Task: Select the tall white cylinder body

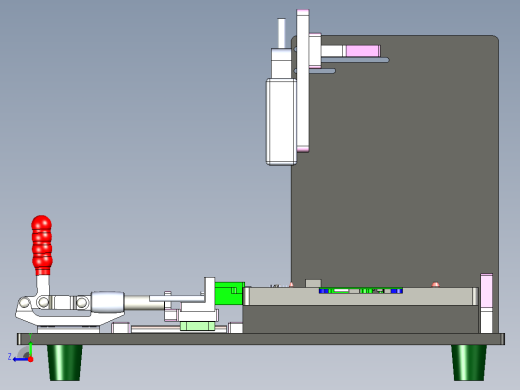Action: (x=281, y=122)
